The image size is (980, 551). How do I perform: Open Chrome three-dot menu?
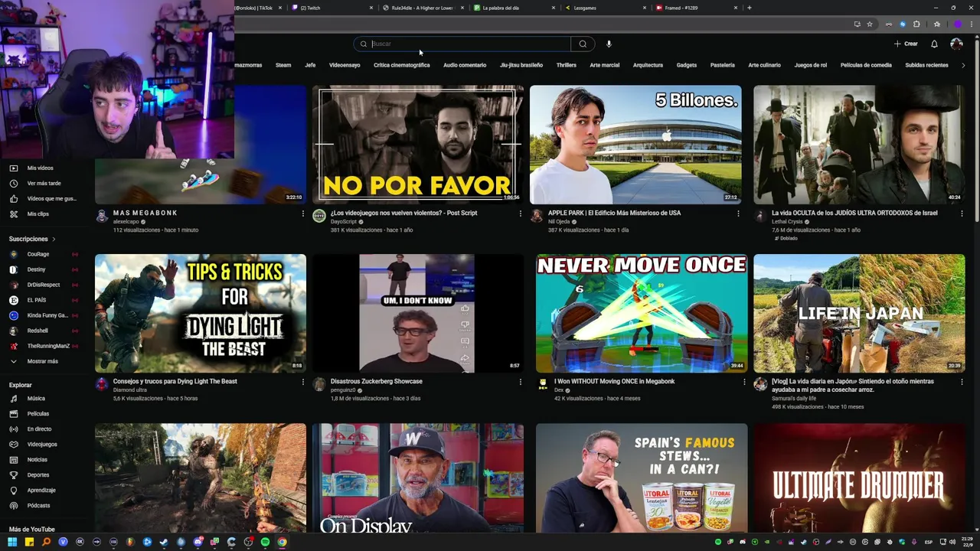(971, 24)
